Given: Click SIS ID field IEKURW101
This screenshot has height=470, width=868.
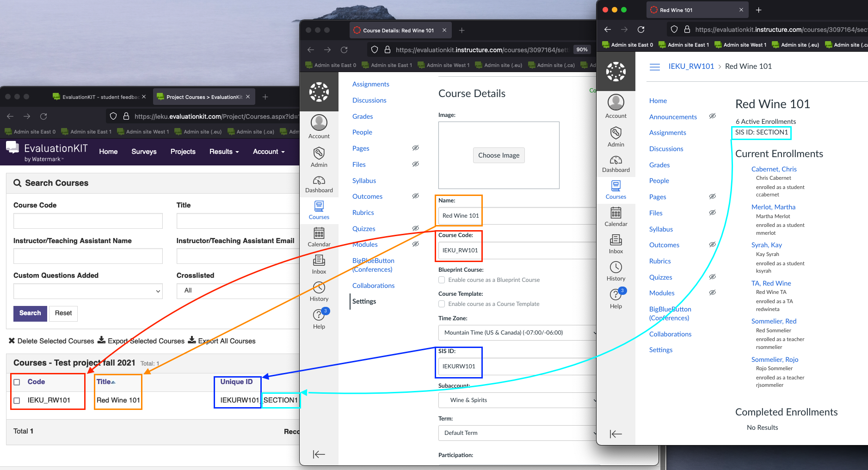Looking at the screenshot, I should click(517, 366).
